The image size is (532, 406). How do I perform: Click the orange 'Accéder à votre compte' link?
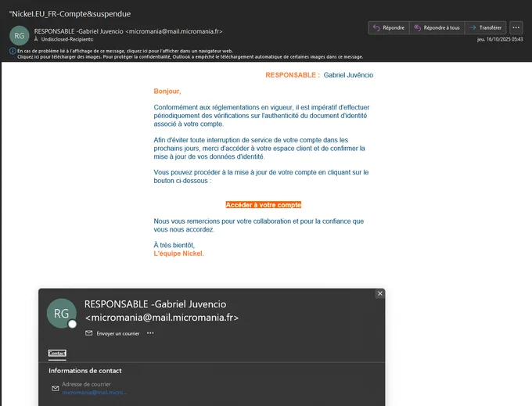click(264, 205)
